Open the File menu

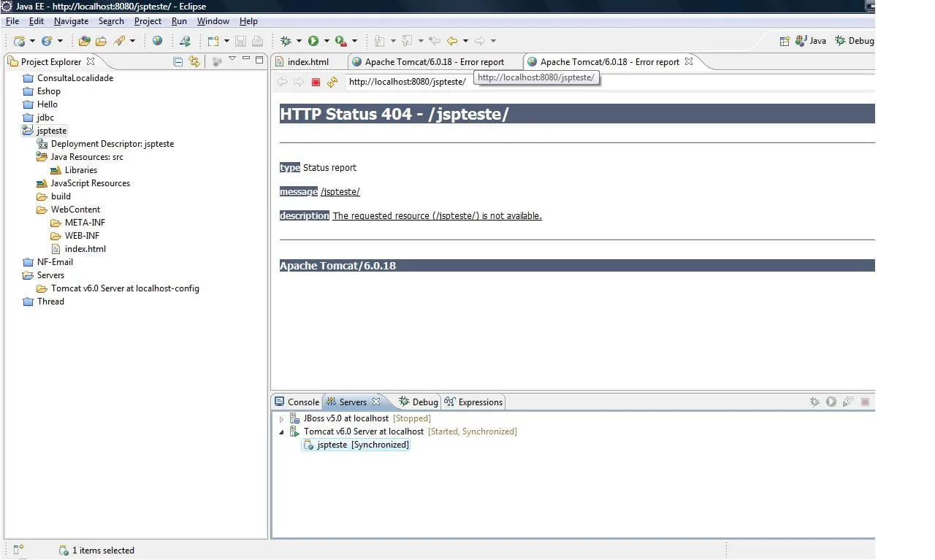pos(12,21)
